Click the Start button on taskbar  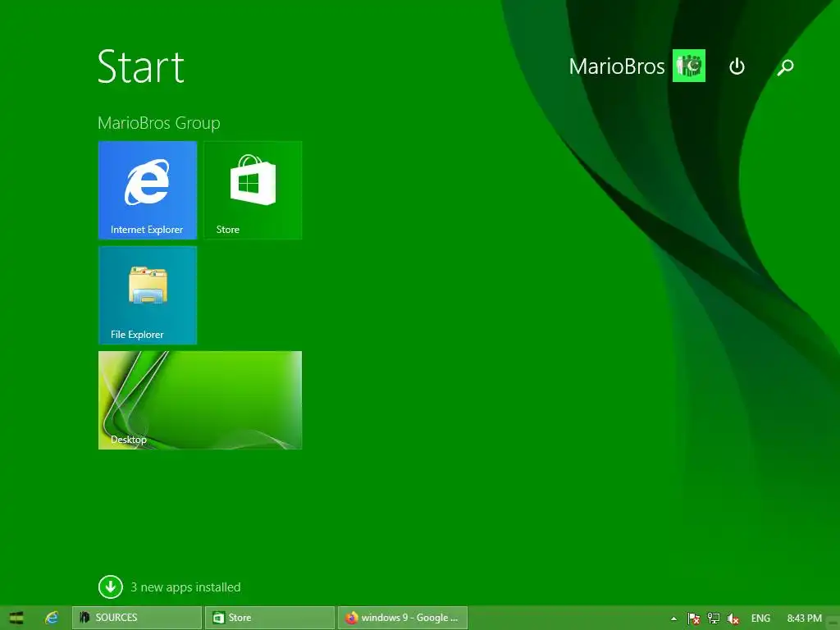tap(16, 618)
